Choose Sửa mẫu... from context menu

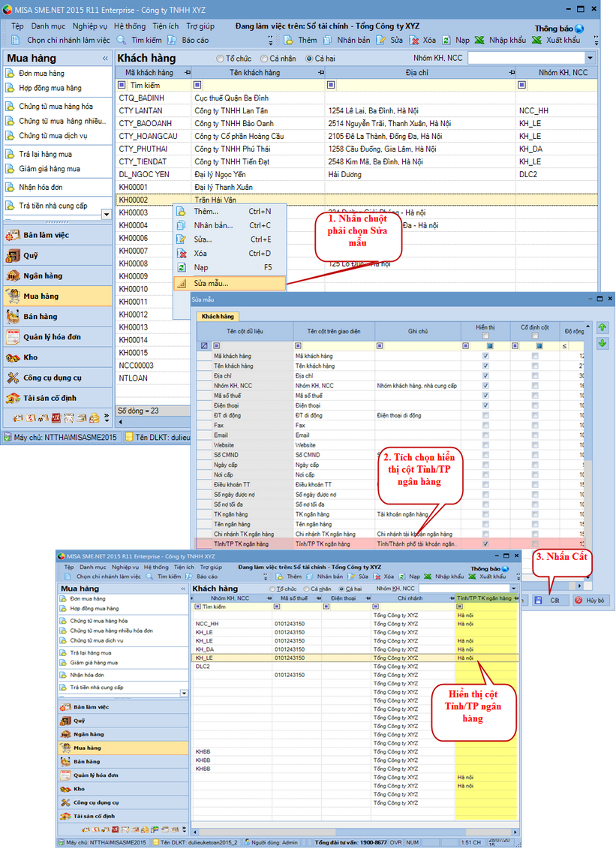tap(230, 283)
